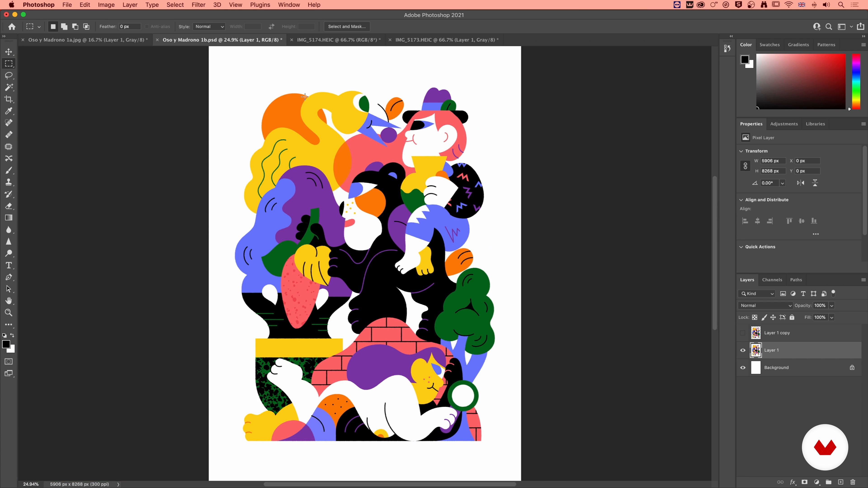
Task: Select the Eraser tool
Action: (x=9, y=206)
